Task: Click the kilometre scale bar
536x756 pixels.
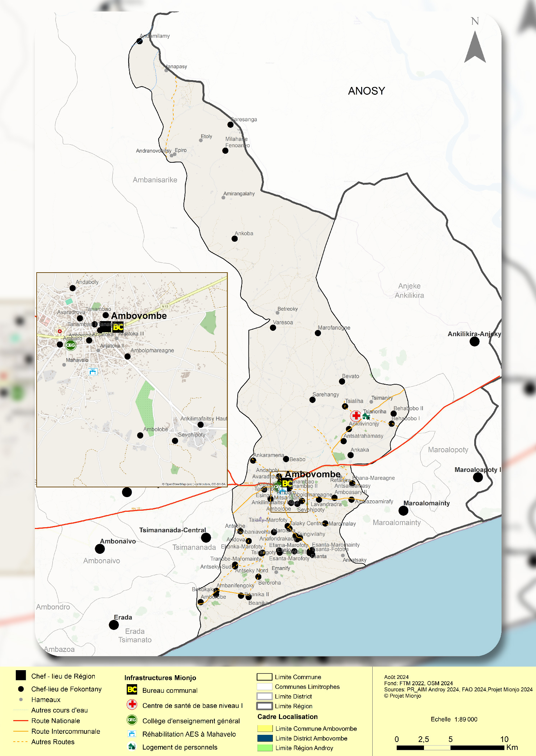Action: click(x=450, y=747)
